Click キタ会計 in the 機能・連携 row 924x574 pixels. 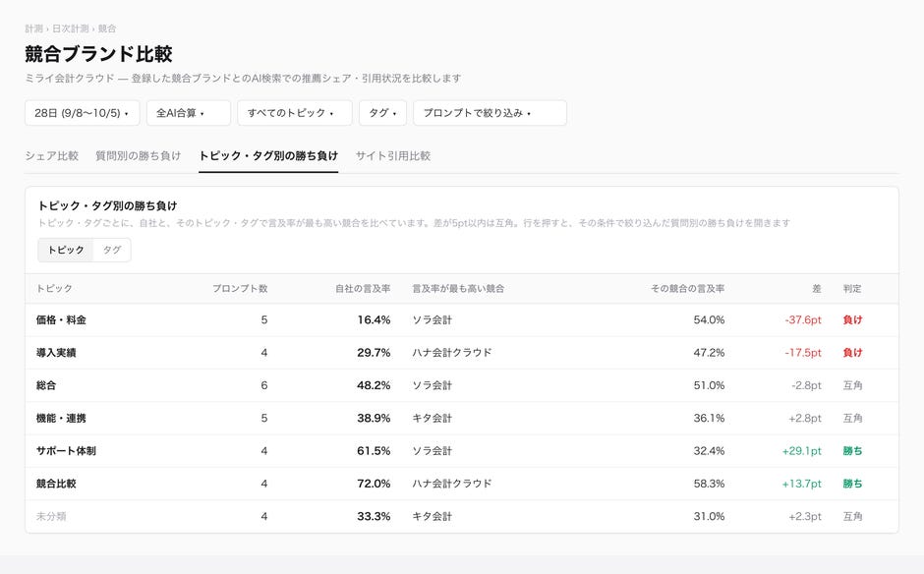click(x=432, y=419)
